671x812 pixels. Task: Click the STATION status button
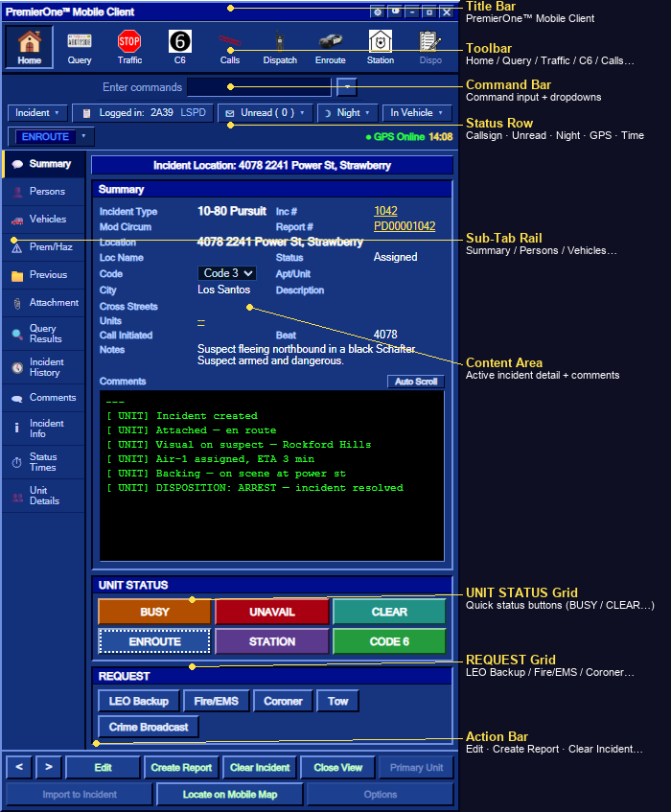272,641
